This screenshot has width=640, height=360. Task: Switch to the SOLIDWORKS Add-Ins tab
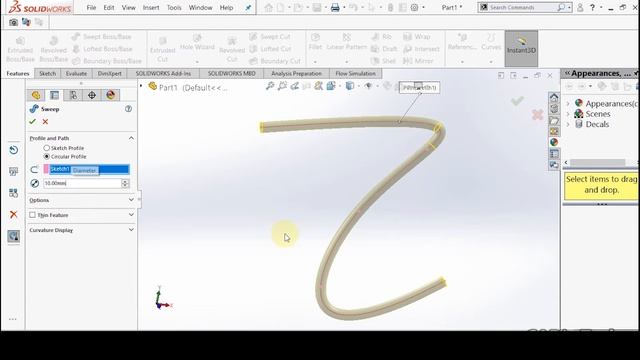tap(163, 73)
